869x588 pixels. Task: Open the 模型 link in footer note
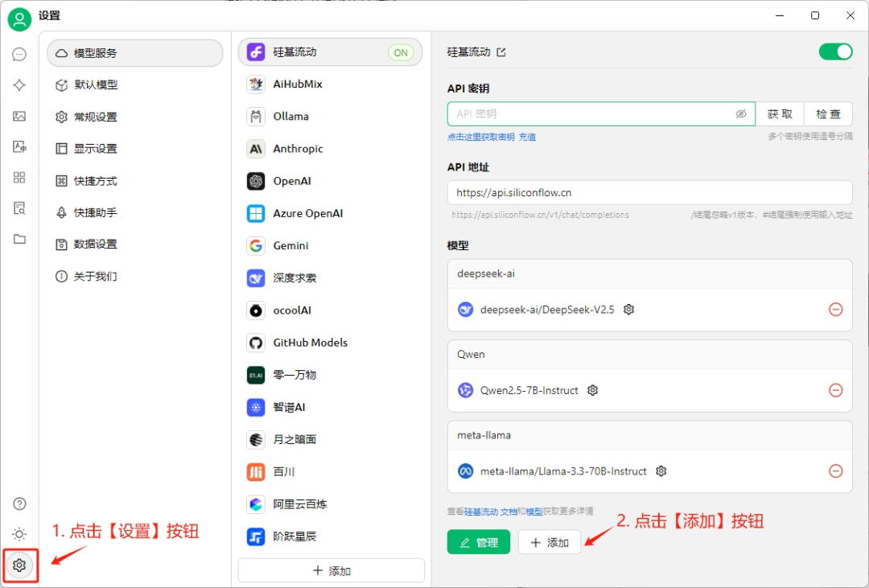(x=534, y=512)
